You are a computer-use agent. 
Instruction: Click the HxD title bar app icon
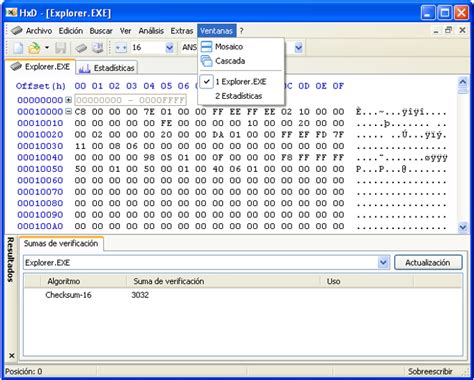point(11,12)
